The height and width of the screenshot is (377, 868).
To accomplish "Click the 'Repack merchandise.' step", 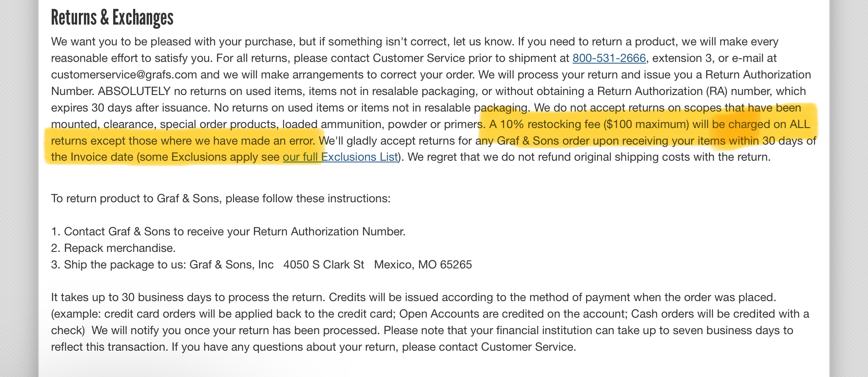I will coord(120,248).
